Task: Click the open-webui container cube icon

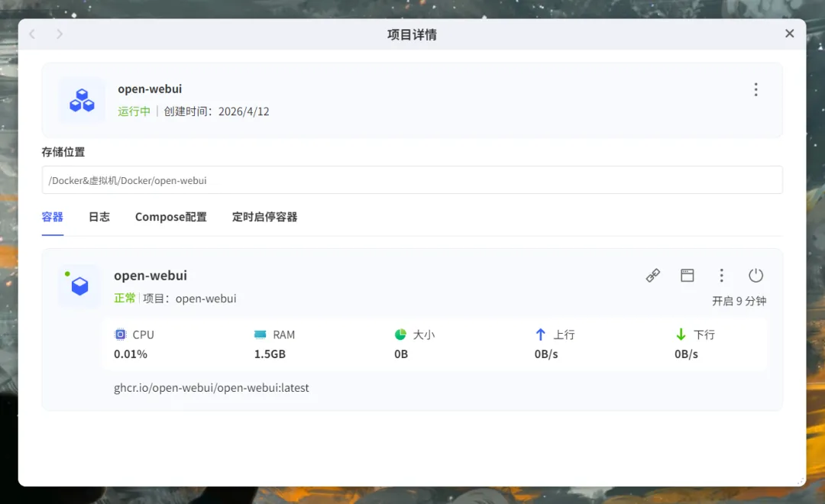Action: tap(79, 286)
